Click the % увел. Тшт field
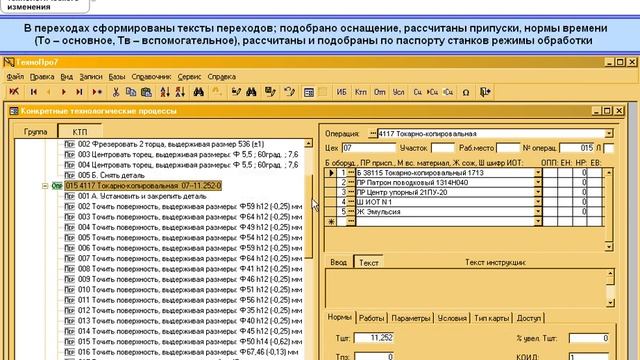Viewport: 640px width, 360px height. coord(589,338)
